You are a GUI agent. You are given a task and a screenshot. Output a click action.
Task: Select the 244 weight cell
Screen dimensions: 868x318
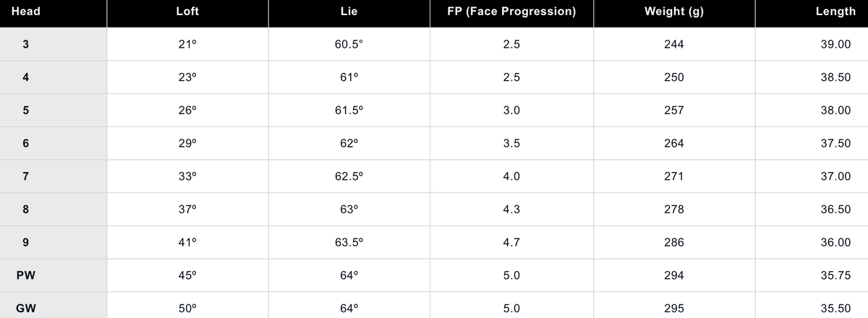pos(673,44)
